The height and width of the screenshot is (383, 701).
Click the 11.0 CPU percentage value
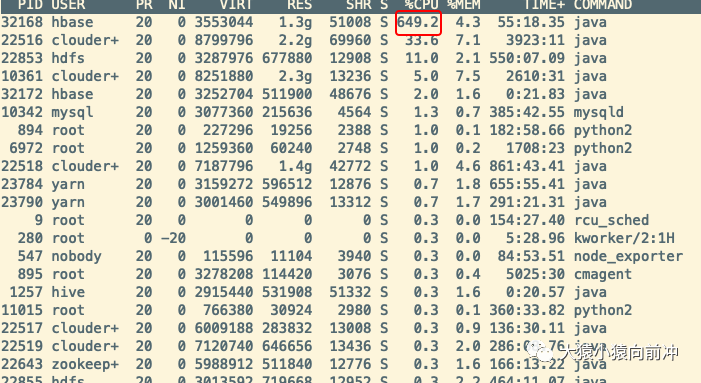click(422, 58)
